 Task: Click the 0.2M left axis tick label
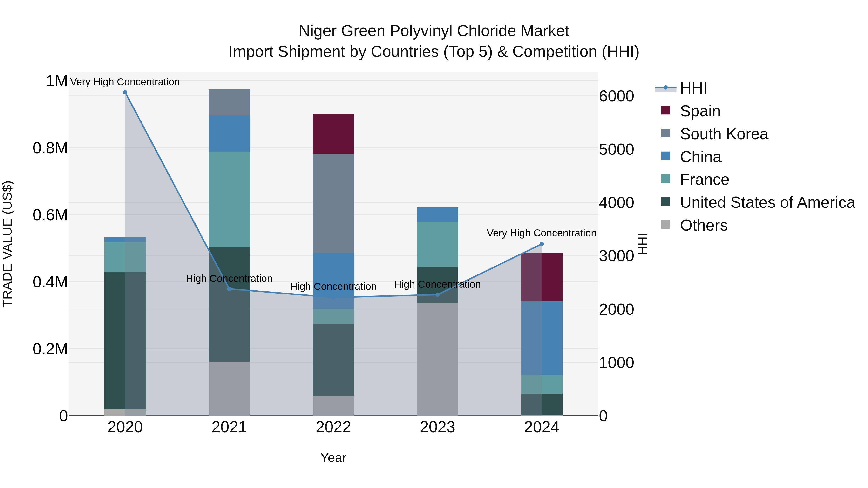[50, 349]
